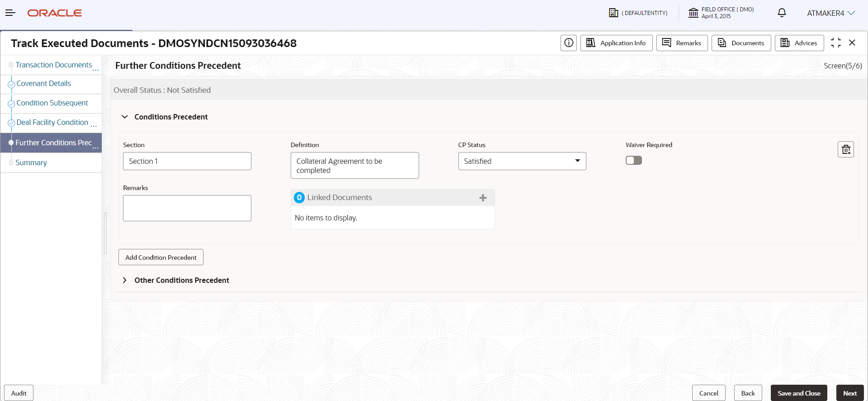Viewport: 868px width, 401px height.
Task: Click the Screen(5/6) indicator
Action: (x=843, y=66)
